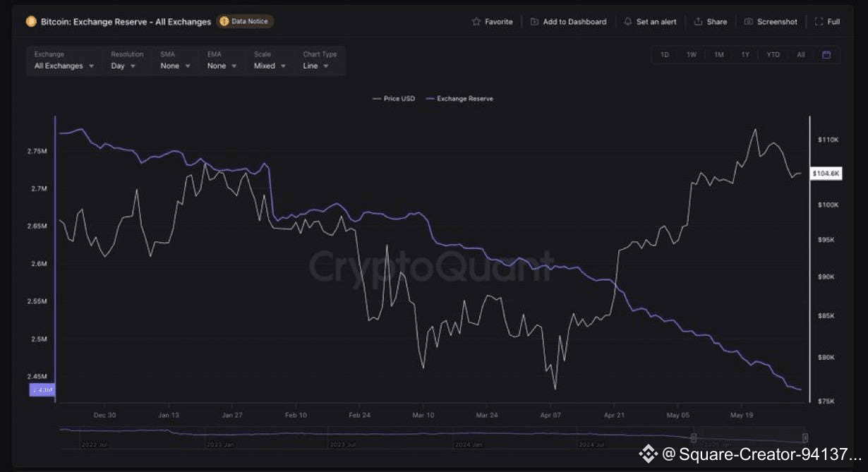Click the Screenshot label
This screenshot has width=868, height=472.
777,22
